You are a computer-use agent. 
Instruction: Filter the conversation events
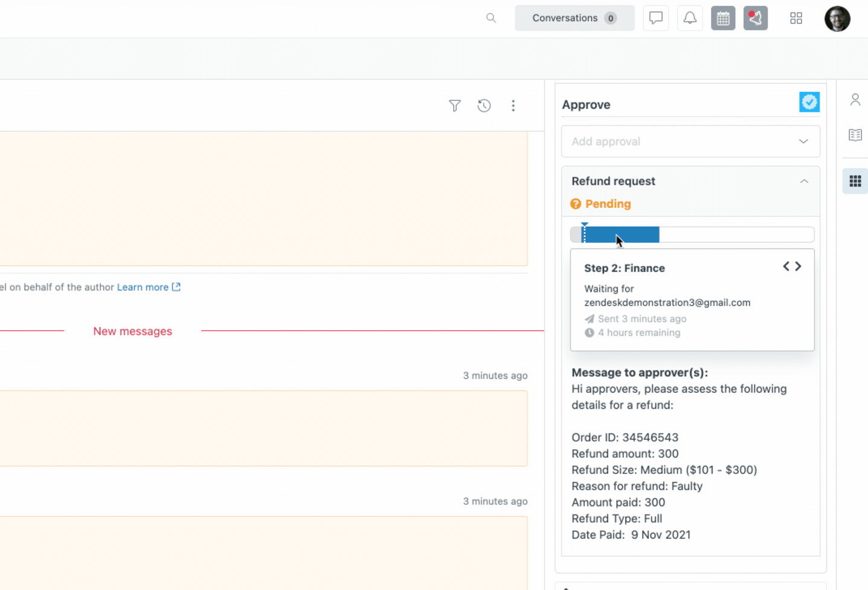[x=454, y=105]
